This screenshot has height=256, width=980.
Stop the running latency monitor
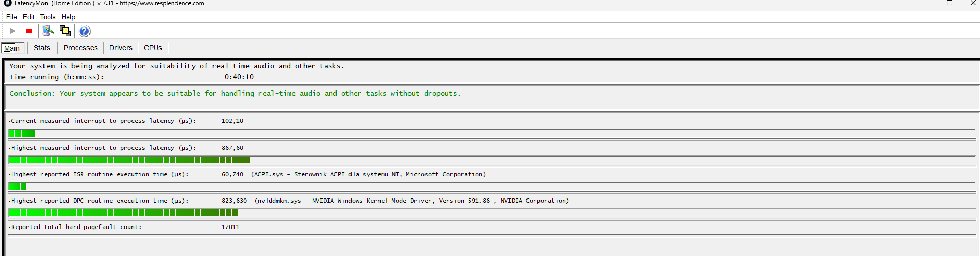pyautogui.click(x=29, y=31)
